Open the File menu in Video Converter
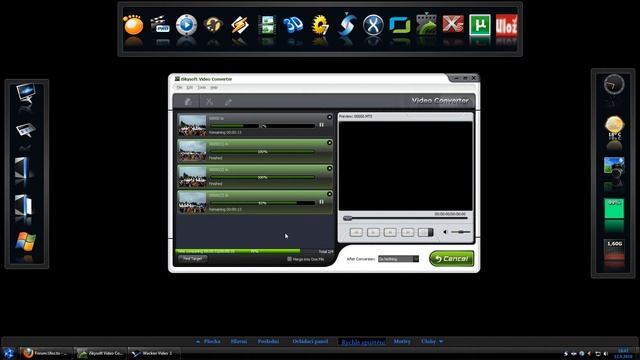Screen dimensions: 640x360 coord(179,88)
